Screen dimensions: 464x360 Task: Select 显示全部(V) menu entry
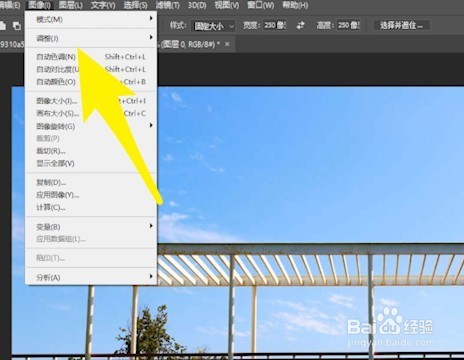point(91,163)
